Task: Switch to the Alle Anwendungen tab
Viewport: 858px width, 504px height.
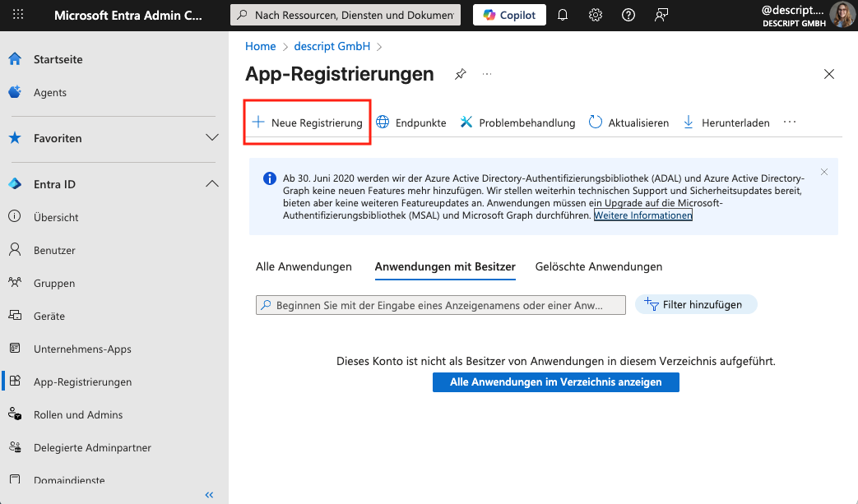Action: [303, 266]
